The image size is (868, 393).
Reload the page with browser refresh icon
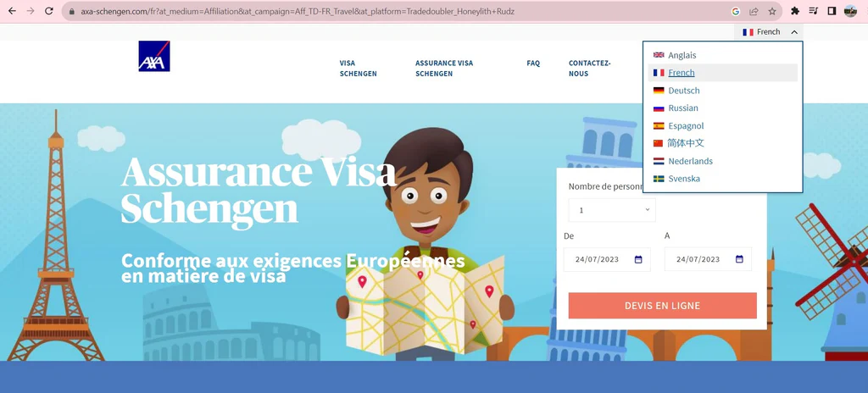click(x=48, y=11)
